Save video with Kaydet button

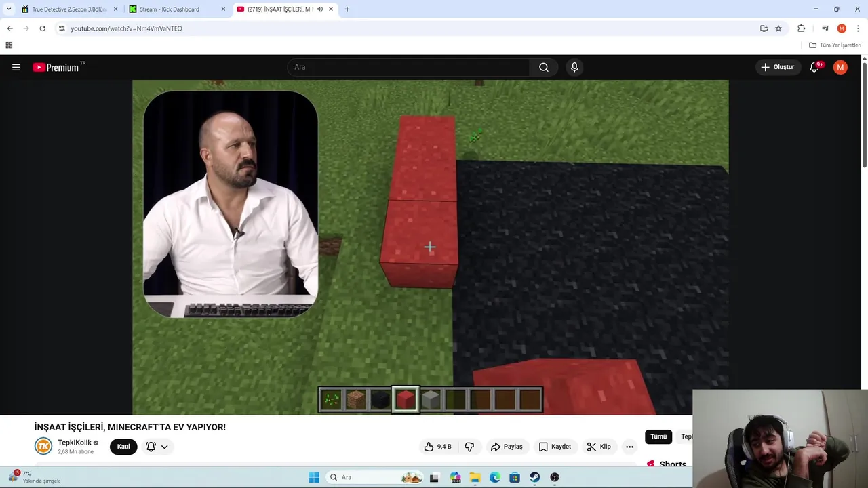(555, 447)
